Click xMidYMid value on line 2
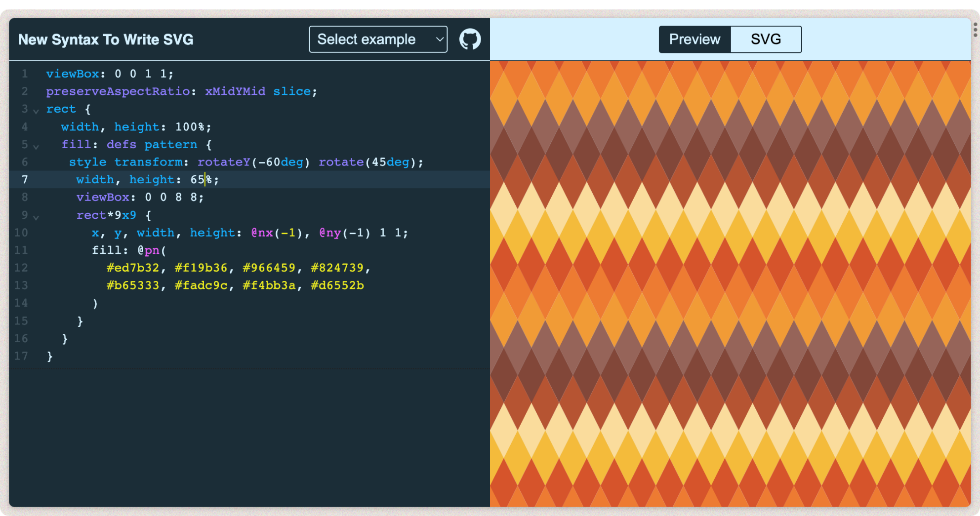Screen dimensions: 980x516 (235, 91)
